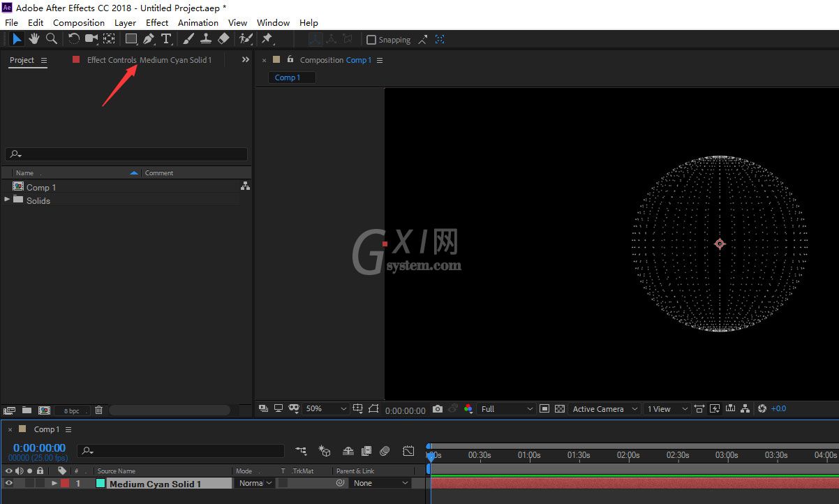Image resolution: width=839 pixels, height=504 pixels.
Task: Open the Normal blending mode dropdown
Action: point(254,483)
